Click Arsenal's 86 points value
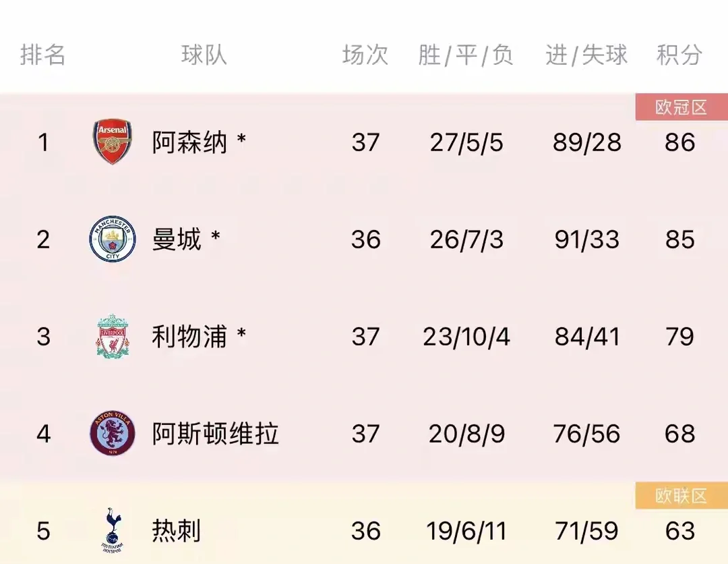 coord(679,143)
